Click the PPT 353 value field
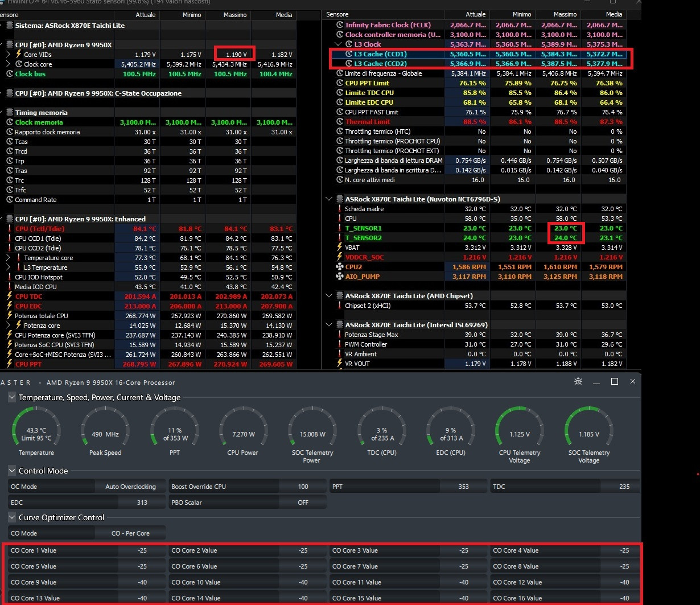Image resolution: width=700 pixels, height=605 pixels. 463,487
